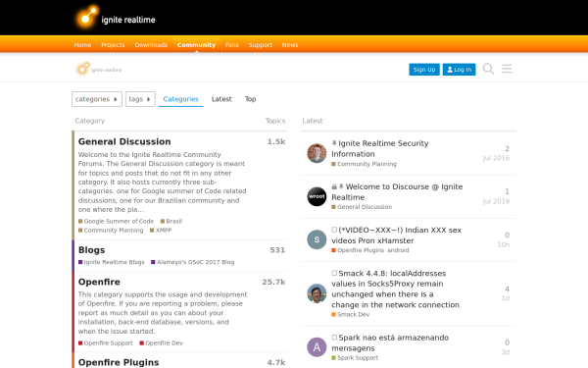Open Community in orange navigation
The width and height of the screenshot is (588, 368).
197,45
